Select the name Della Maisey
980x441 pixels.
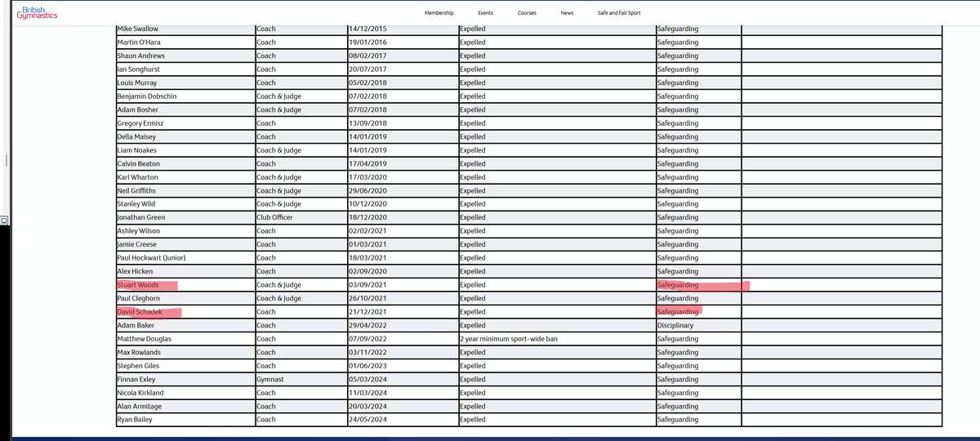click(136, 136)
